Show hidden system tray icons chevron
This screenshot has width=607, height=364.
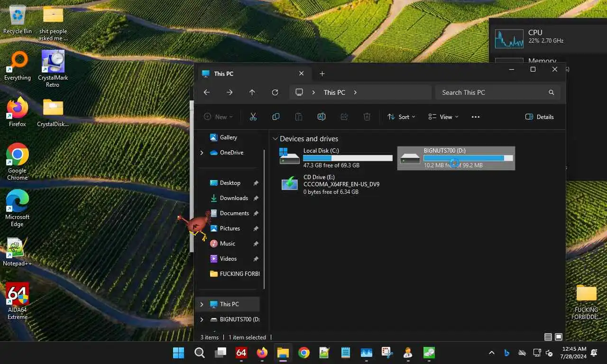pyautogui.click(x=492, y=353)
